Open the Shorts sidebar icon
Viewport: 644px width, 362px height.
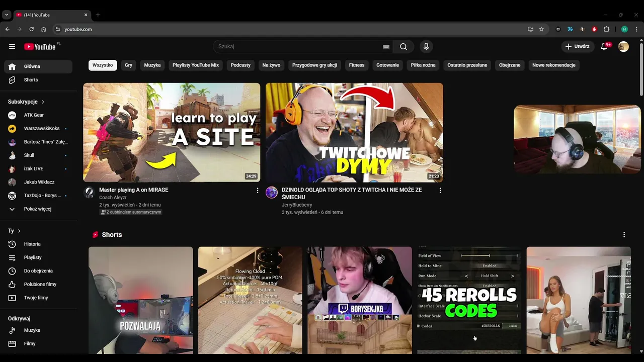[12, 80]
